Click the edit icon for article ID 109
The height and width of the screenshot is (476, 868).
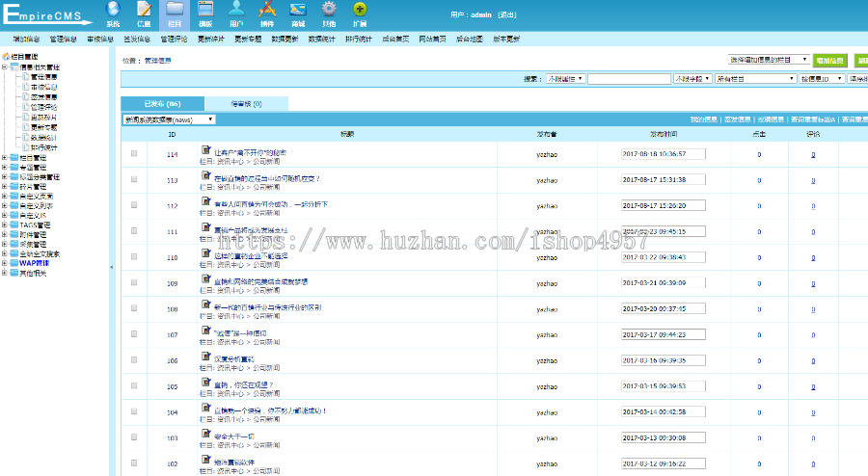click(x=206, y=278)
